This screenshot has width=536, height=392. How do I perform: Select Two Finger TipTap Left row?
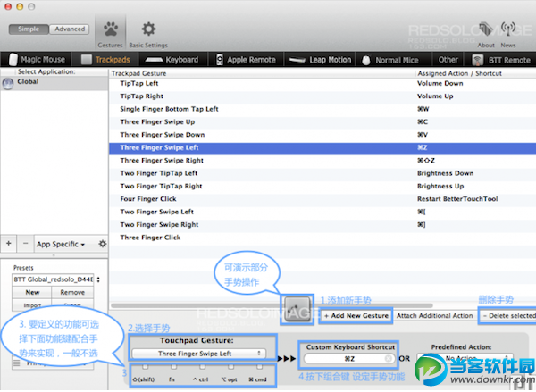[x=322, y=173]
